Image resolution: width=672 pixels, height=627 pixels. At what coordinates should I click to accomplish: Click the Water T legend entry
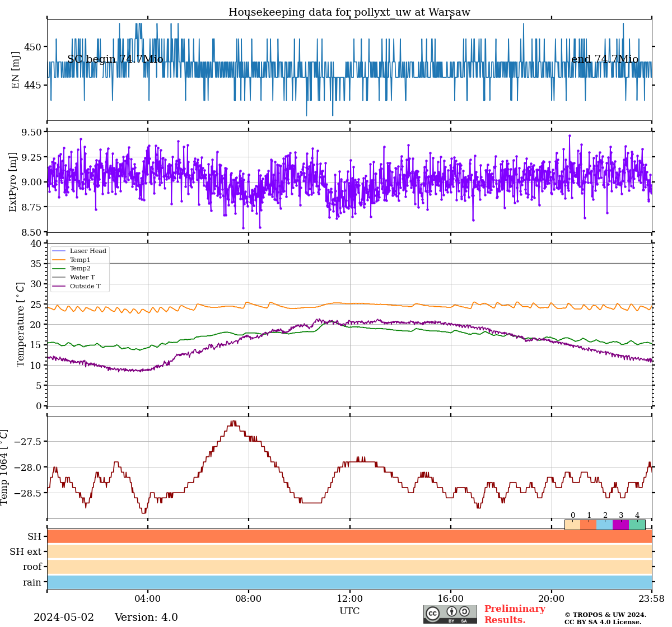coord(73,277)
